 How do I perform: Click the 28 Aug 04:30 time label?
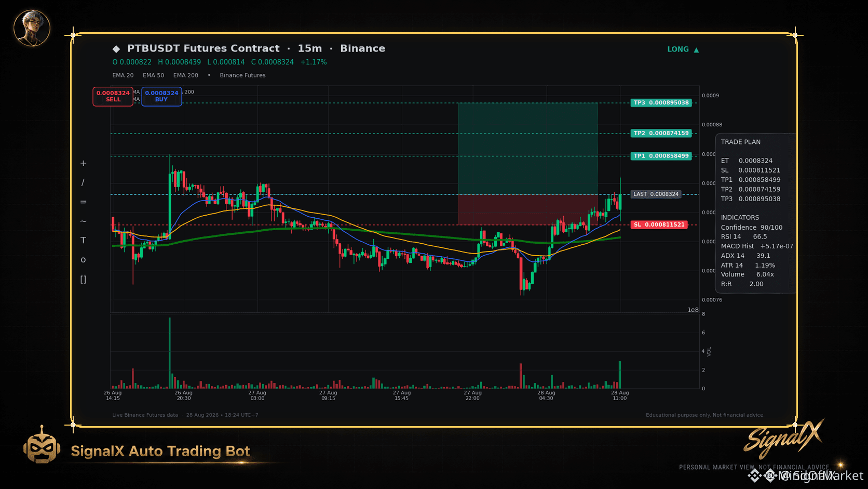pyautogui.click(x=547, y=395)
